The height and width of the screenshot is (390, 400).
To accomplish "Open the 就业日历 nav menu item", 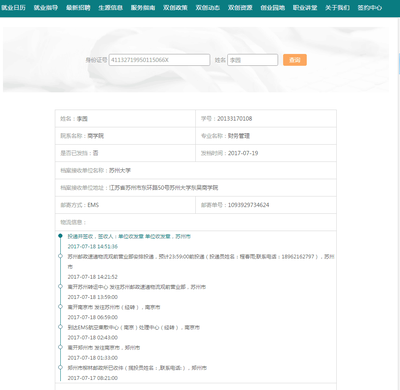I will point(13,8).
